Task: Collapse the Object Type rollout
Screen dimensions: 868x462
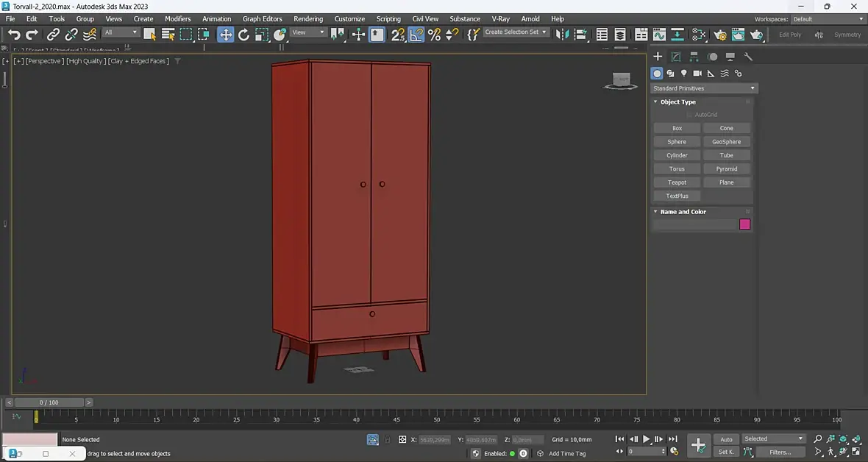Action: pos(677,102)
